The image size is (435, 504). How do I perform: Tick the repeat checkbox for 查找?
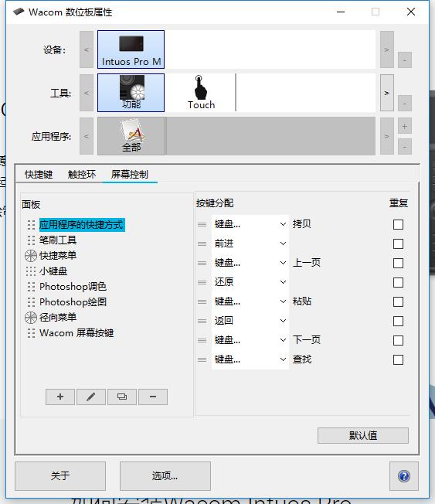pos(398,359)
